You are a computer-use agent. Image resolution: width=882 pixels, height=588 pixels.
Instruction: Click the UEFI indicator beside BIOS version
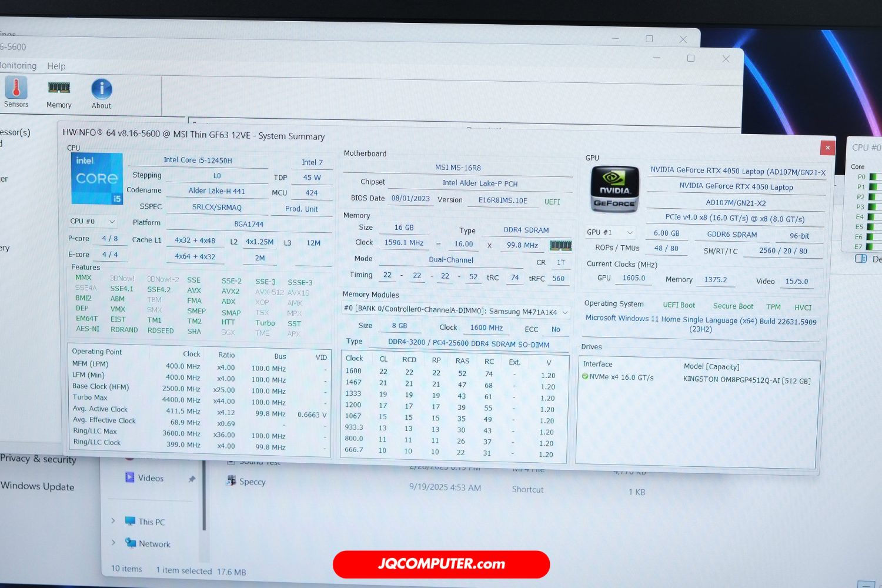coord(552,202)
